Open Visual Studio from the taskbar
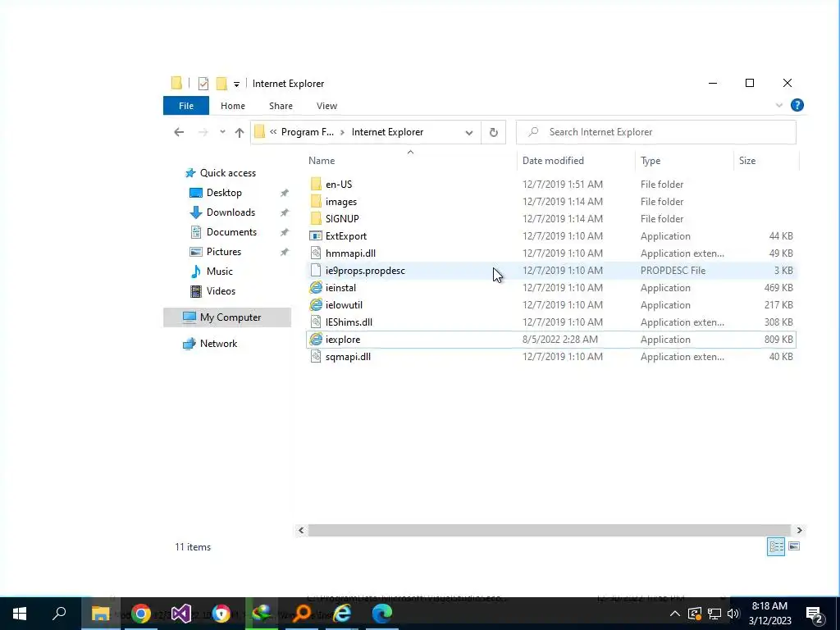The image size is (840, 630). (x=181, y=614)
